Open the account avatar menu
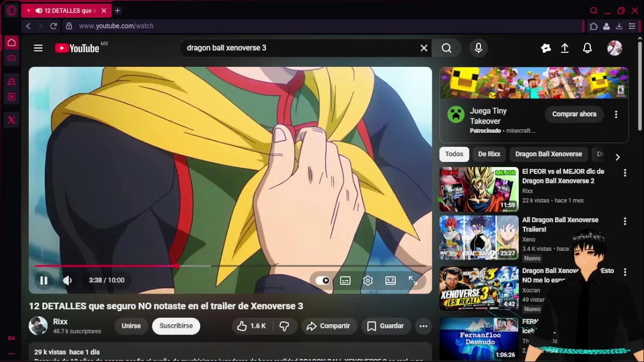The width and height of the screenshot is (644, 362). coord(615,48)
